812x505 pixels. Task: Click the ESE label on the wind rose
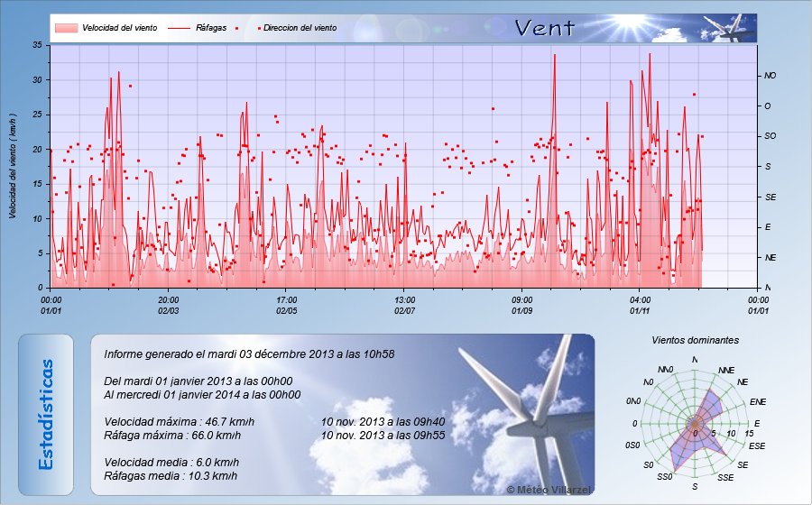pyautogui.click(x=757, y=445)
